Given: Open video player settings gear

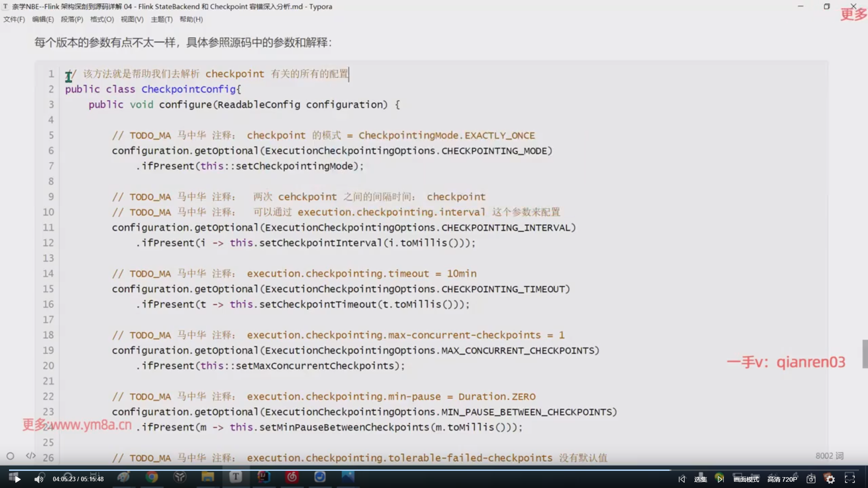Looking at the screenshot, I should coord(830,479).
